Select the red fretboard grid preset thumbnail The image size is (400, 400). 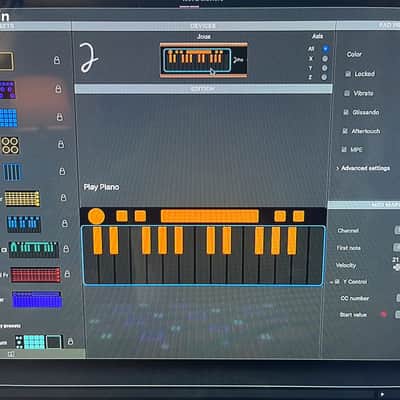35,275
